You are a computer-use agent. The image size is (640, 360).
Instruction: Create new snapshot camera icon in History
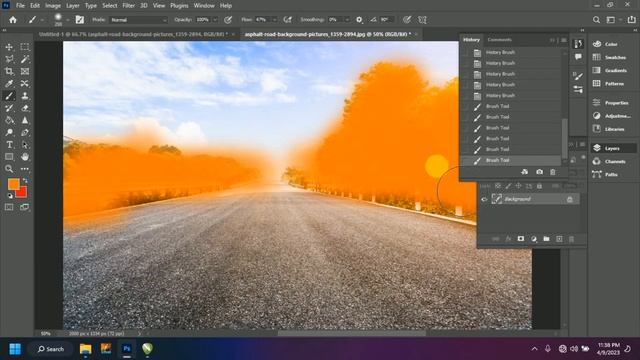[539, 172]
